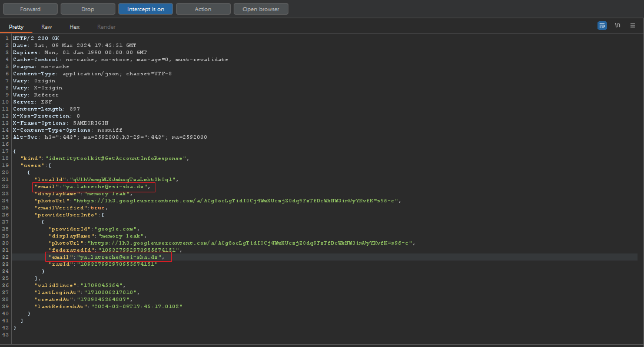Forward the intercepted response

30,9
